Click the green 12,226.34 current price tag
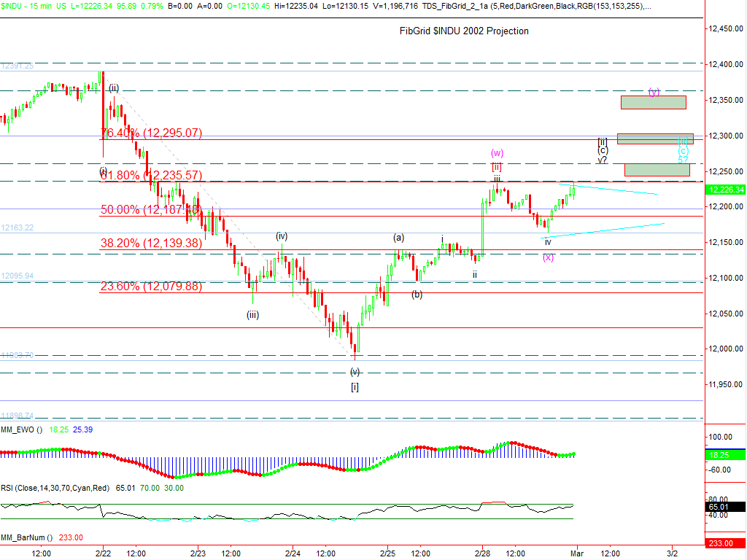 coord(725,190)
